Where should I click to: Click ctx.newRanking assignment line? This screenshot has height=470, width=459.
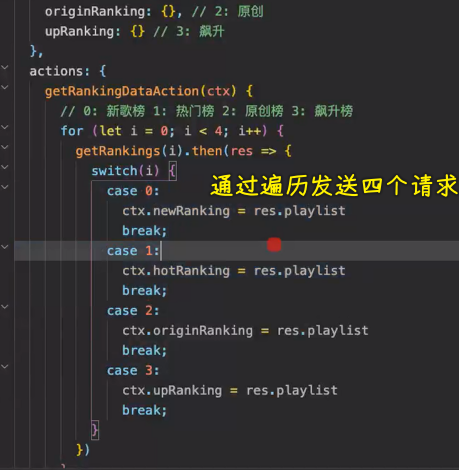coord(234,211)
